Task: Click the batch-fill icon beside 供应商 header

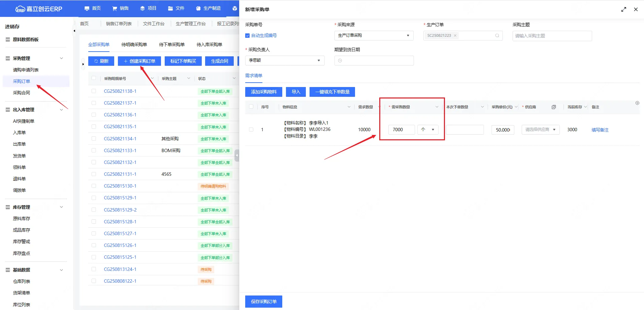Action: pyautogui.click(x=553, y=107)
